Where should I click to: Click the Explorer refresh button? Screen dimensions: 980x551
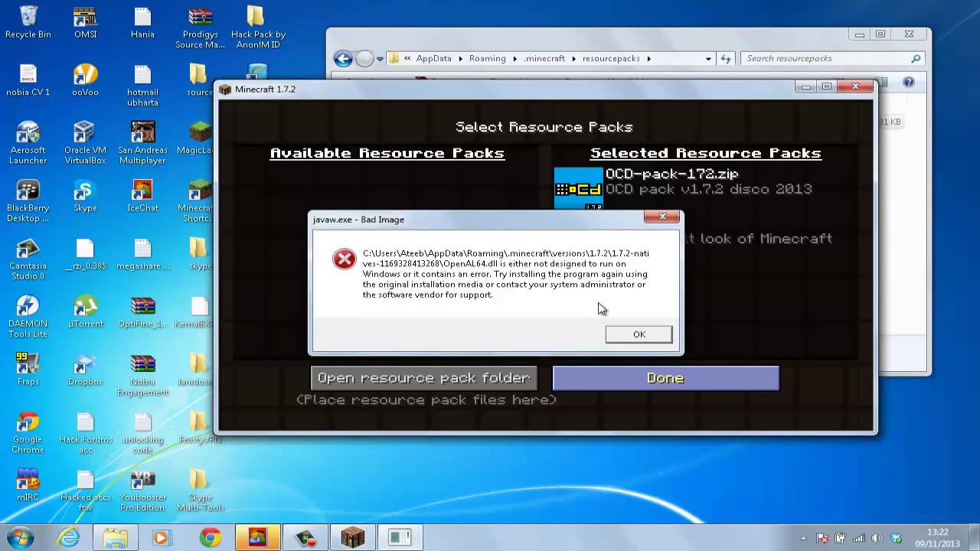pos(727,58)
